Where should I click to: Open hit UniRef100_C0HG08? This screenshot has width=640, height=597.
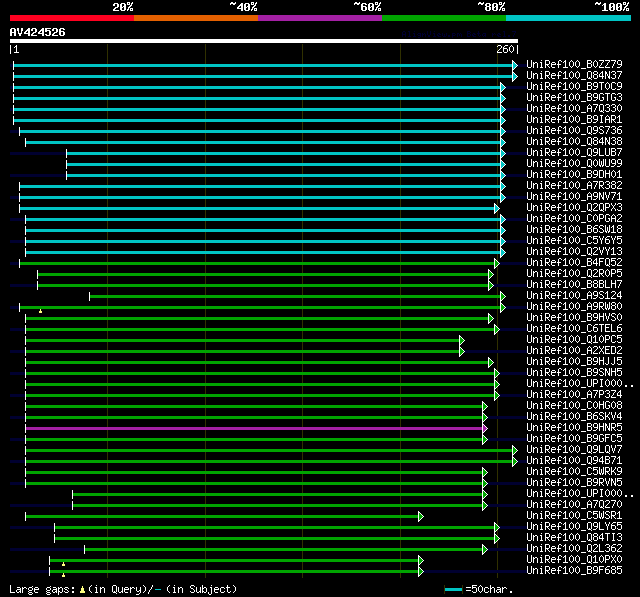(x=574, y=406)
